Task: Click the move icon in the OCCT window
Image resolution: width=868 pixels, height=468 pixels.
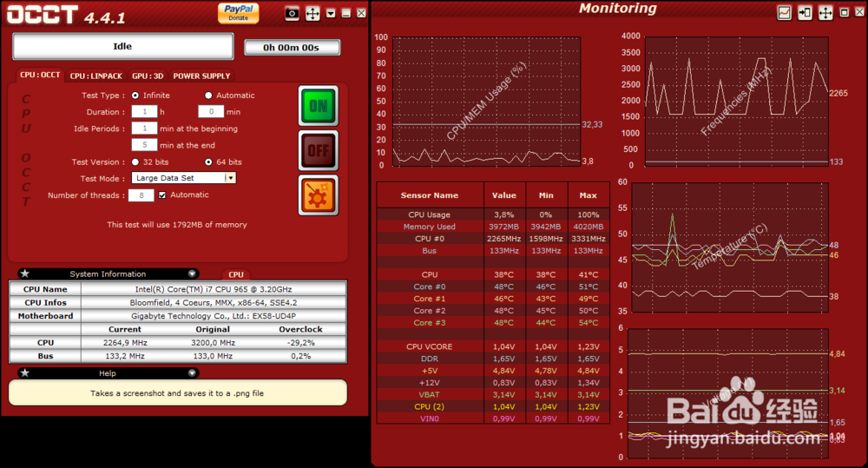Action: [x=312, y=13]
